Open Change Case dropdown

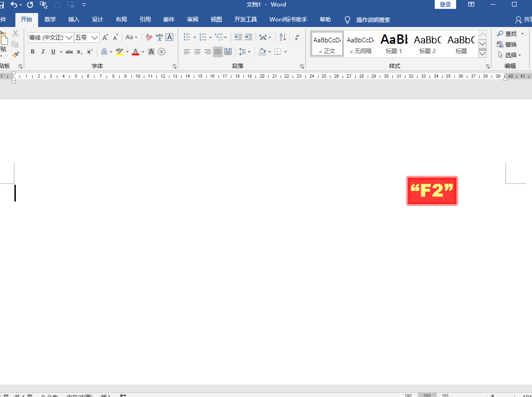[131, 37]
